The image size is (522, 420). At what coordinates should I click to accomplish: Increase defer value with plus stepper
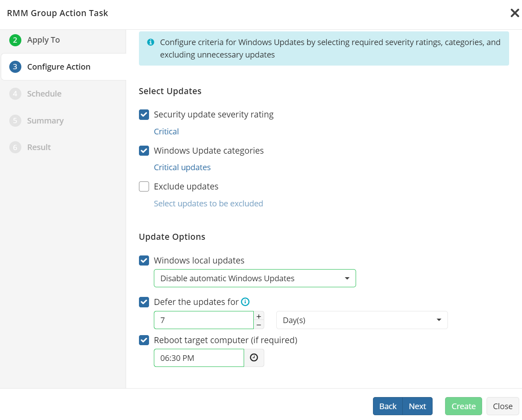point(259,316)
